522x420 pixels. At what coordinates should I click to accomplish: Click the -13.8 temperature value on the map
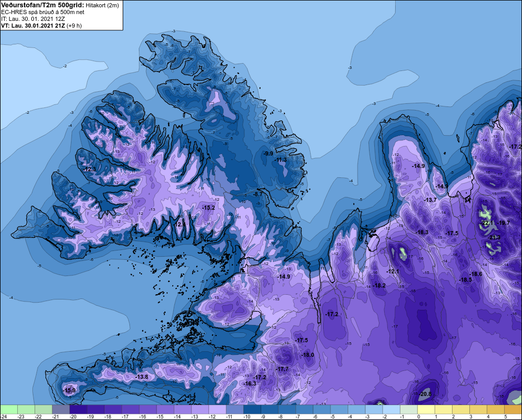pos(141,377)
